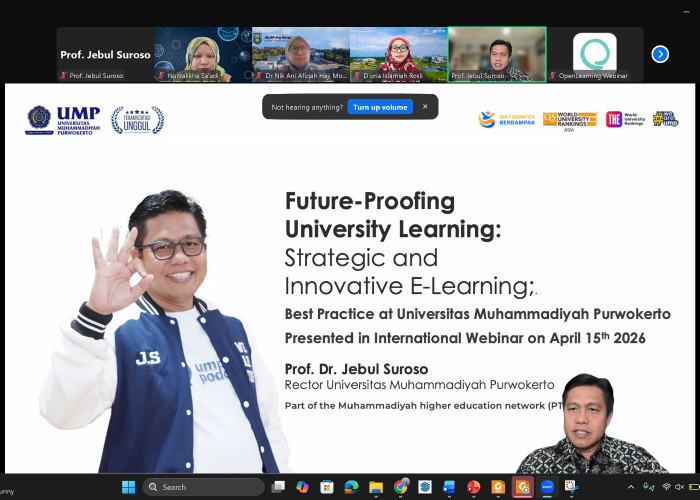Open the Windows Start menu

129,487
